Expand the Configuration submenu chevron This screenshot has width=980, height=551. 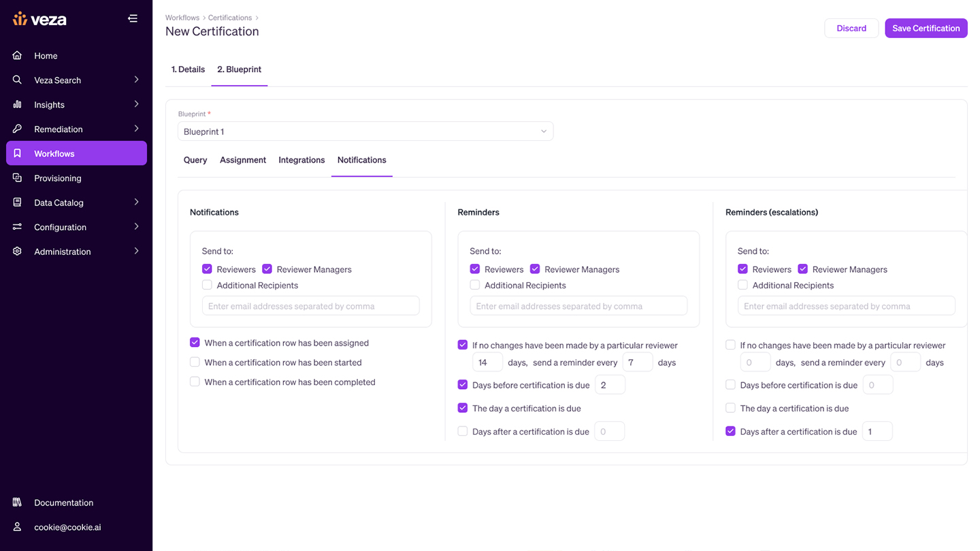[x=136, y=227]
